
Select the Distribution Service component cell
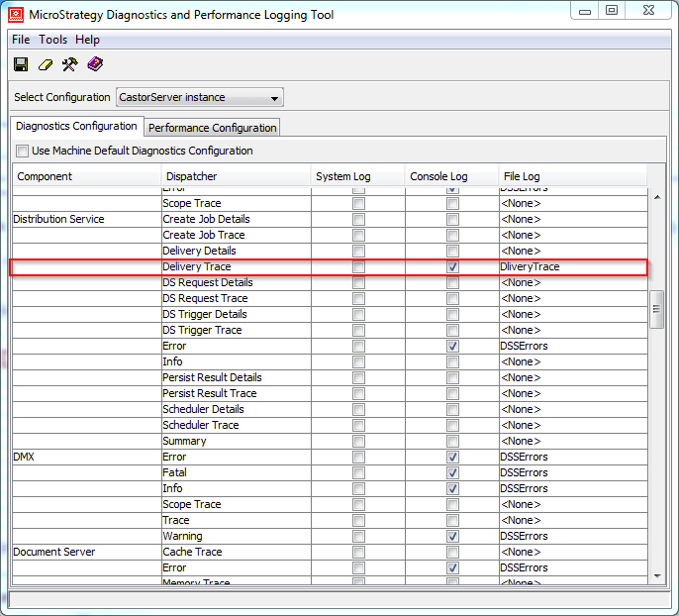click(87, 219)
